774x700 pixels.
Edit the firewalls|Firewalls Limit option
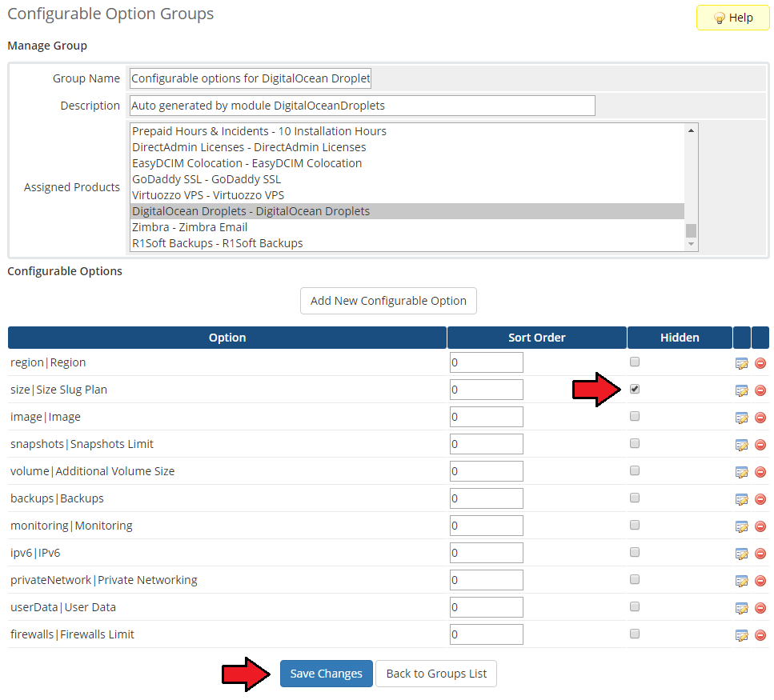(x=741, y=635)
